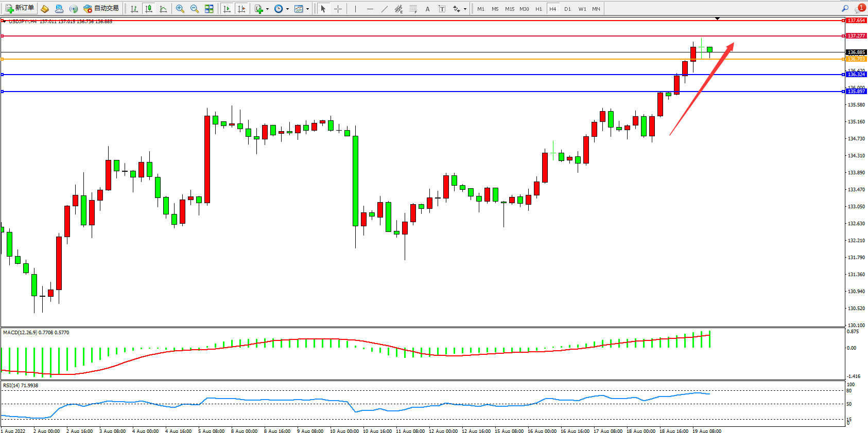Select the crosshair tool
This screenshot has width=868, height=433.
click(338, 9)
